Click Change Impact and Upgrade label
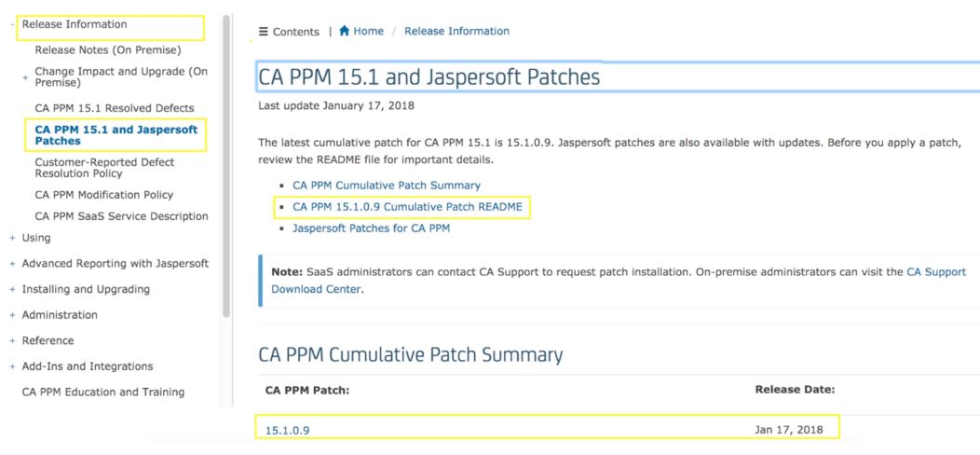Viewport: 980px width, 455px height. click(x=121, y=77)
